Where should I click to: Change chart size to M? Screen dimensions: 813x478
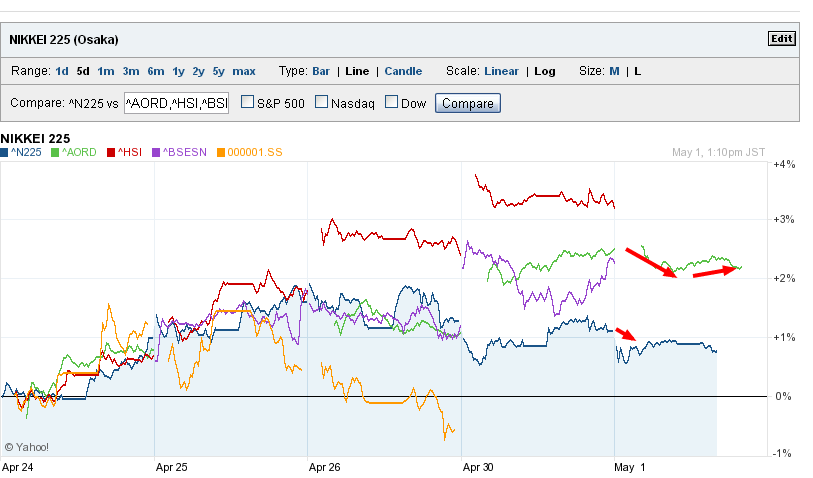coord(614,71)
